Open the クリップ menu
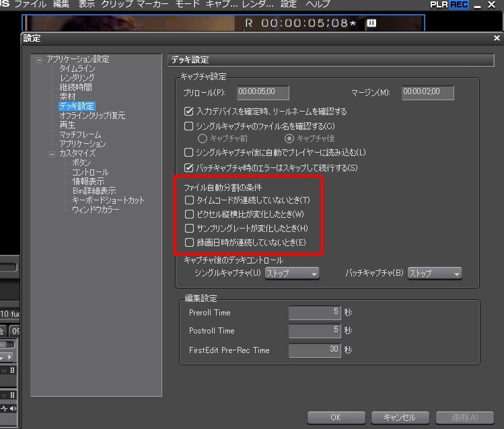 coord(116,4)
